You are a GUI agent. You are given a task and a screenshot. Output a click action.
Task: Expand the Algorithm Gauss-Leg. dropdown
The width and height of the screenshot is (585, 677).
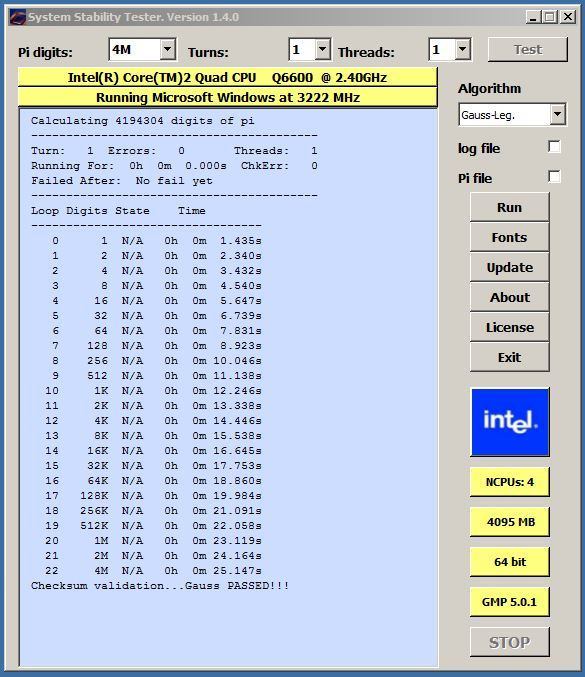point(557,115)
